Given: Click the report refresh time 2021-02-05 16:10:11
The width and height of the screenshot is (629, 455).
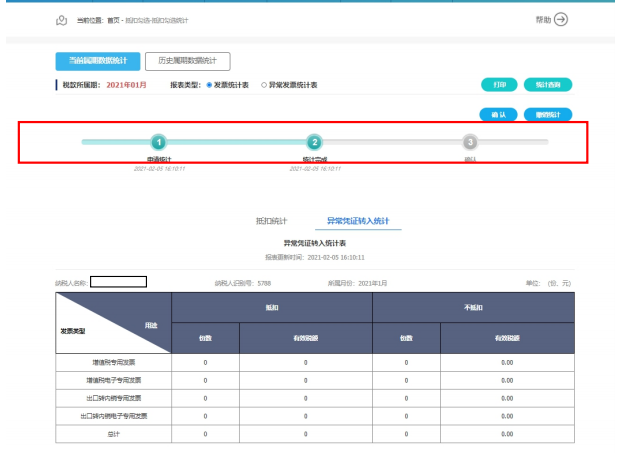Looking at the screenshot, I should pos(336,258).
